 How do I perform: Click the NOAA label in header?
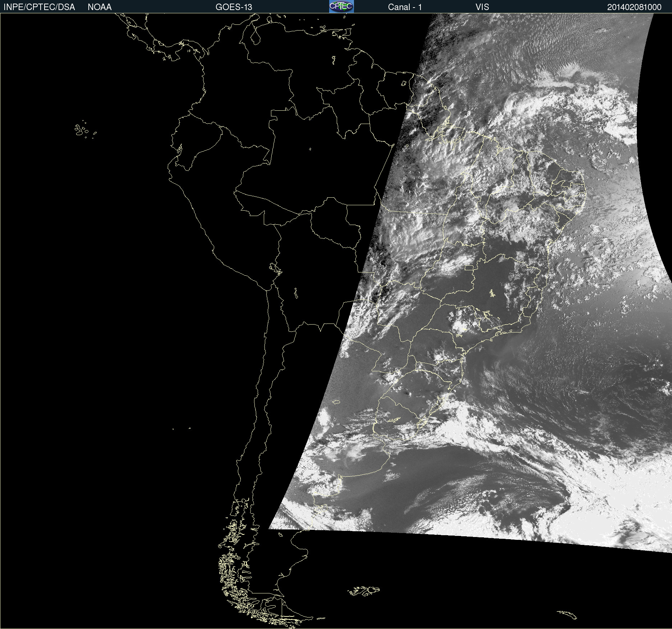(100, 7)
